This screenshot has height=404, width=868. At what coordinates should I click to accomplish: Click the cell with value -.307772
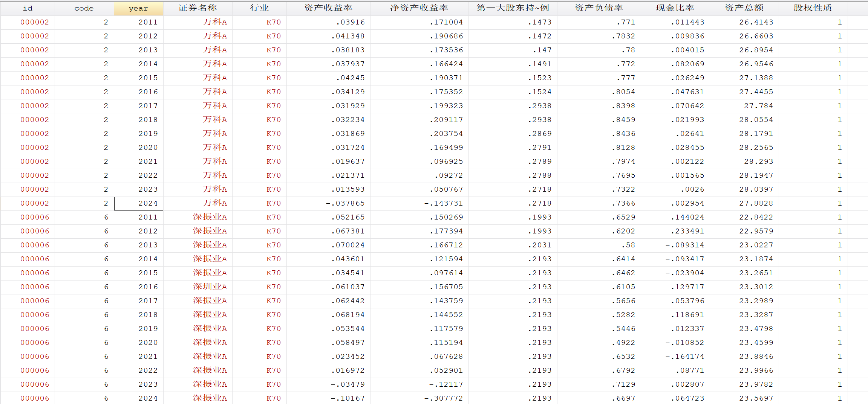tap(419, 398)
